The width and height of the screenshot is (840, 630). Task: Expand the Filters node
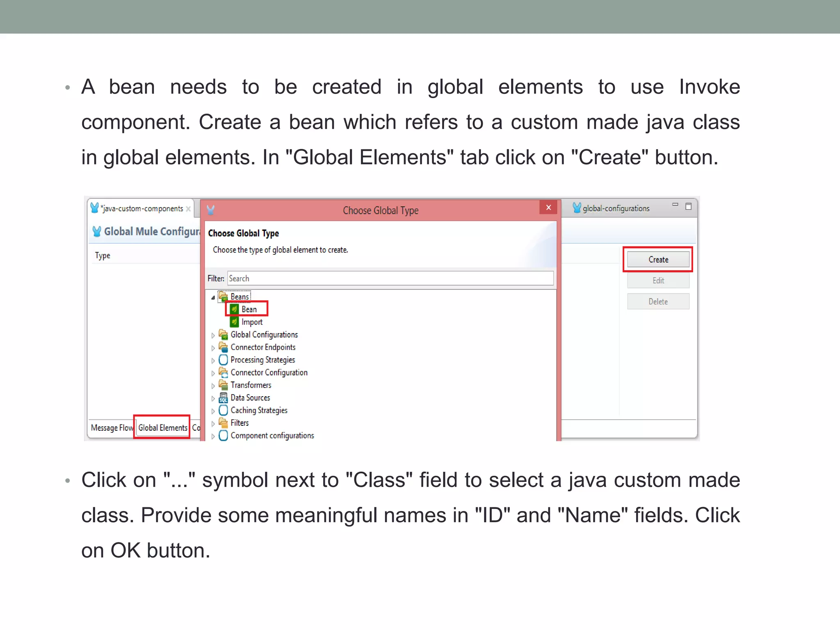(213, 424)
